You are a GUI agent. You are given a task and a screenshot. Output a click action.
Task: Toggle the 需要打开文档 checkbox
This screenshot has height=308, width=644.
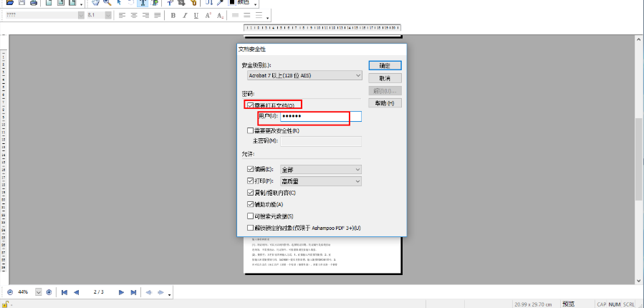coord(250,105)
